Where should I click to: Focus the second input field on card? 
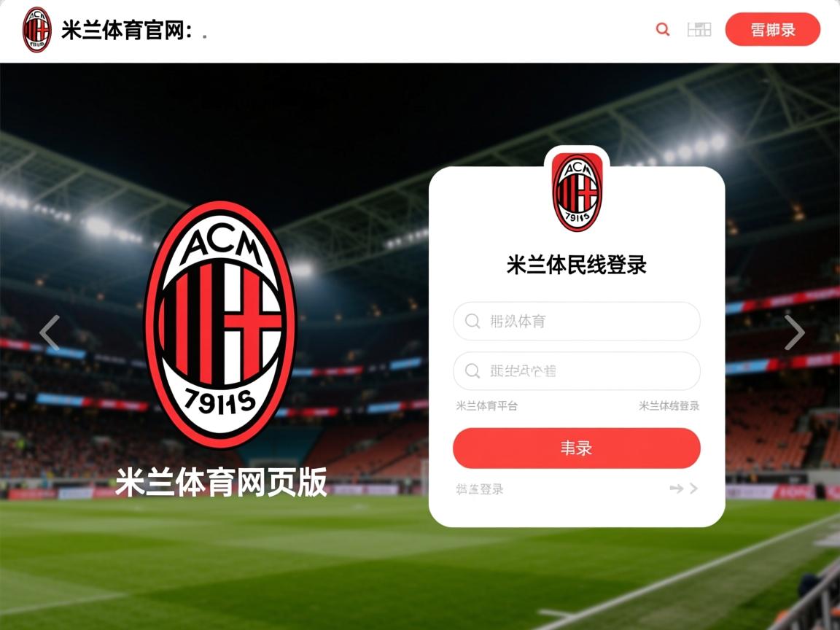pyautogui.click(x=577, y=370)
